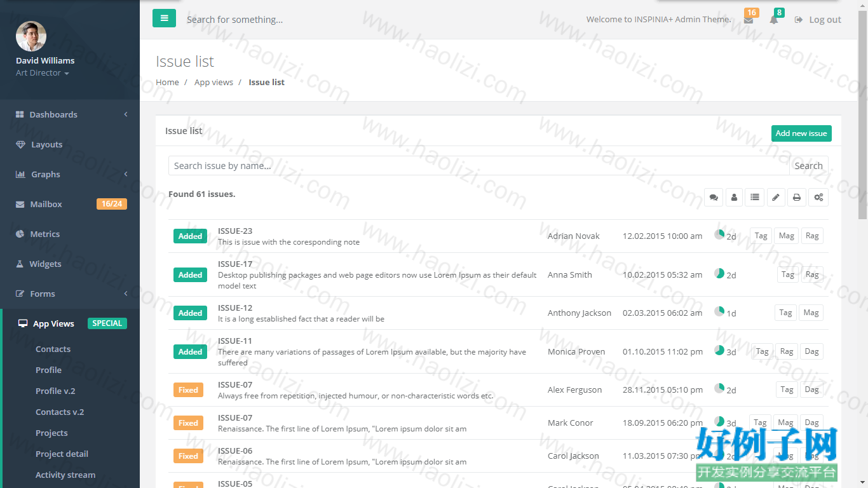The width and height of the screenshot is (868, 488).
Task: Click the user icon button in the issue toolbar
Action: pyautogui.click(x=734, y=197)
